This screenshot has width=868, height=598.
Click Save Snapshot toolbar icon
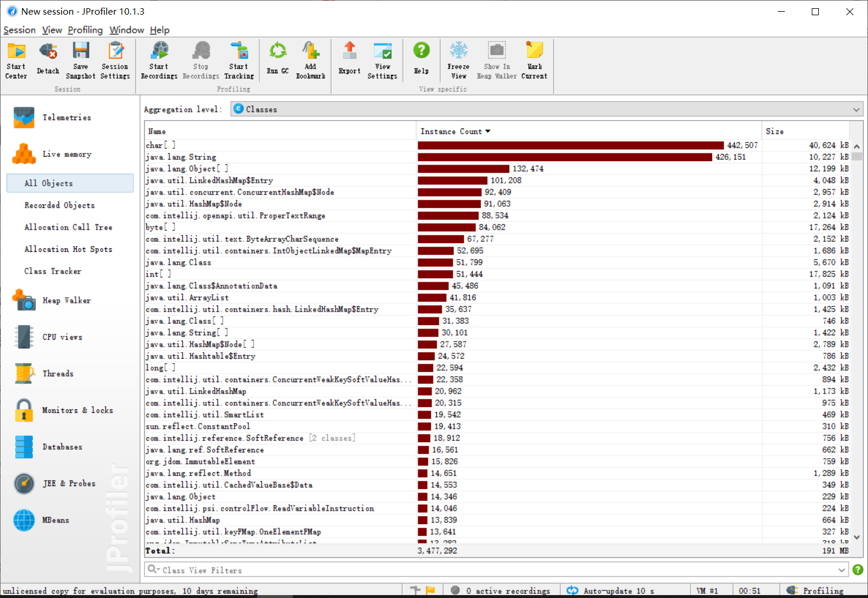tap(81, 60)
